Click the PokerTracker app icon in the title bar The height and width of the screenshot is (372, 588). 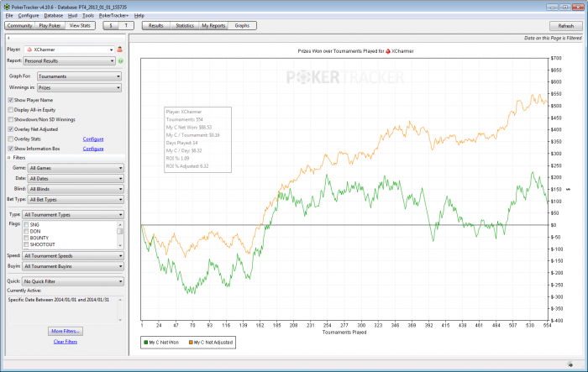pos(7,7)
